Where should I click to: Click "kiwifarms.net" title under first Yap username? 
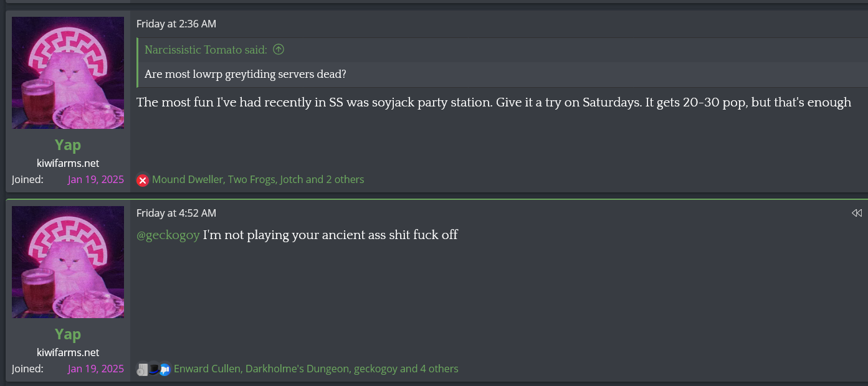[68, 163]
